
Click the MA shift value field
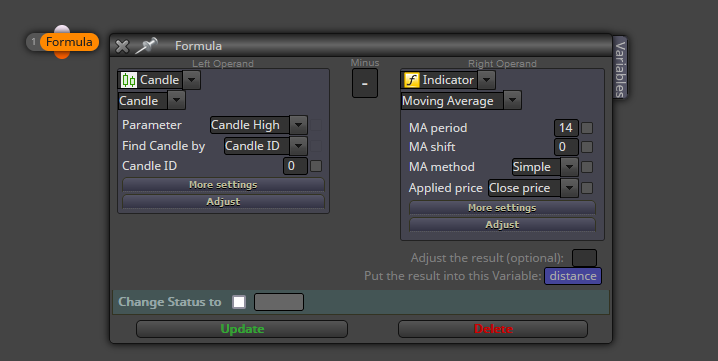tap(566, 147)
